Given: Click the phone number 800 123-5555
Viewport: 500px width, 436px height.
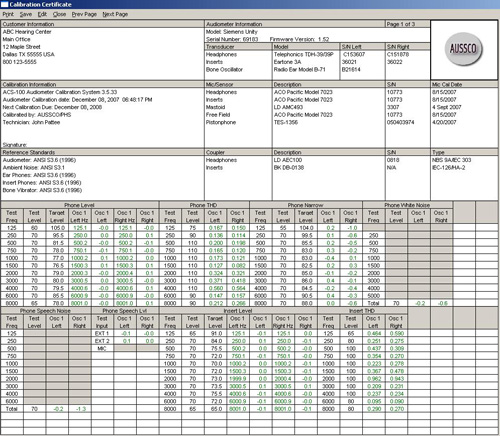Looking at the screenshot, I should tap(19, 62).
